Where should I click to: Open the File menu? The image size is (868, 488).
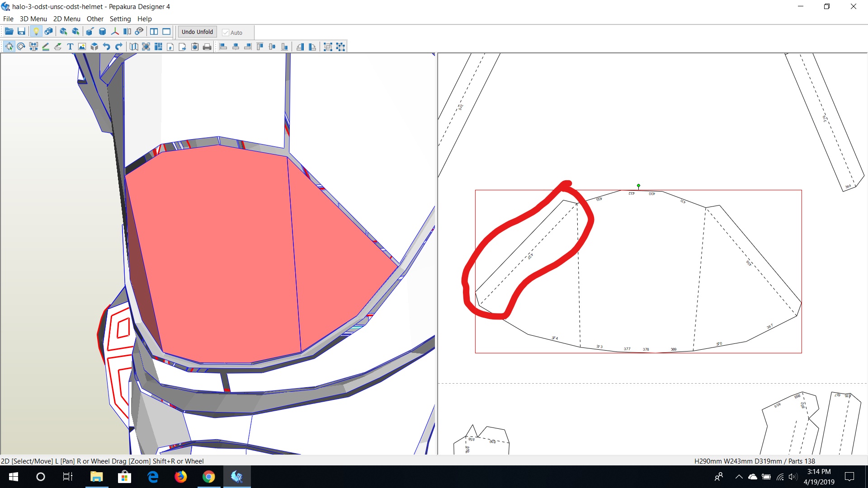point(8,19)
